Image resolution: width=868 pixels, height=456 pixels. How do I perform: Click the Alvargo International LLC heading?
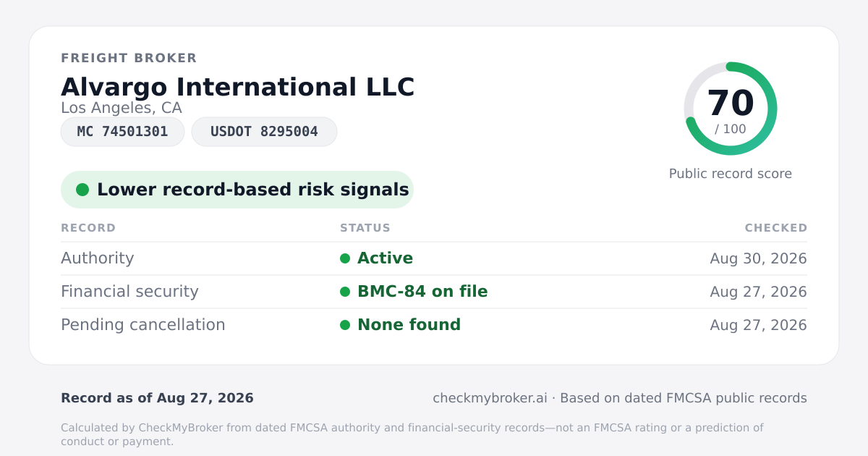point(238,87)
